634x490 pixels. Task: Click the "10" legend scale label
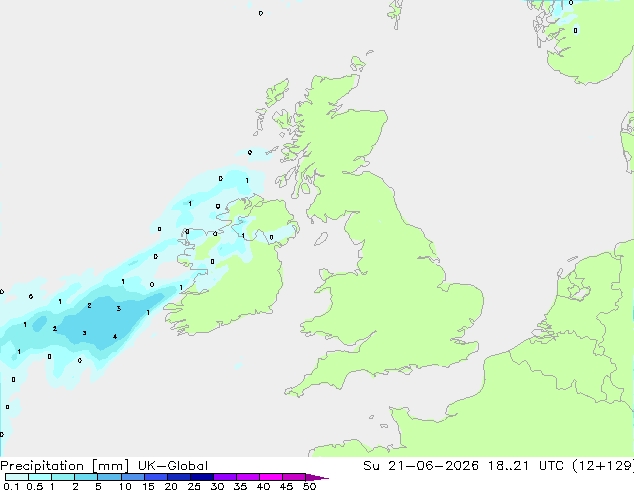[x=125, y=486]
